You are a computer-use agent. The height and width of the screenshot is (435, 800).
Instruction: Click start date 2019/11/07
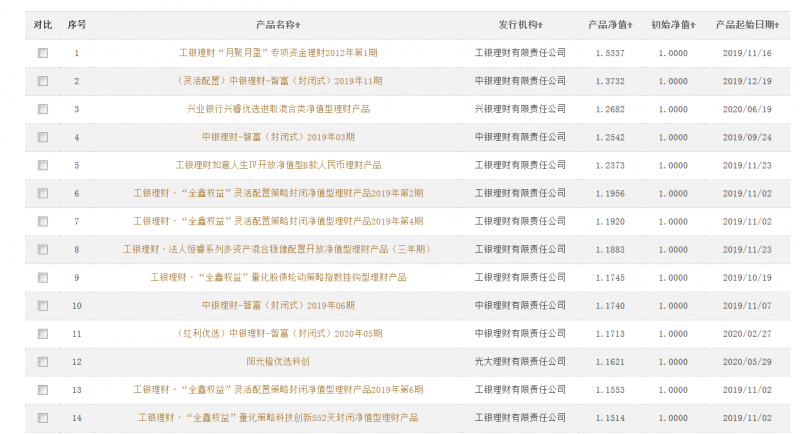coord(747,305)
